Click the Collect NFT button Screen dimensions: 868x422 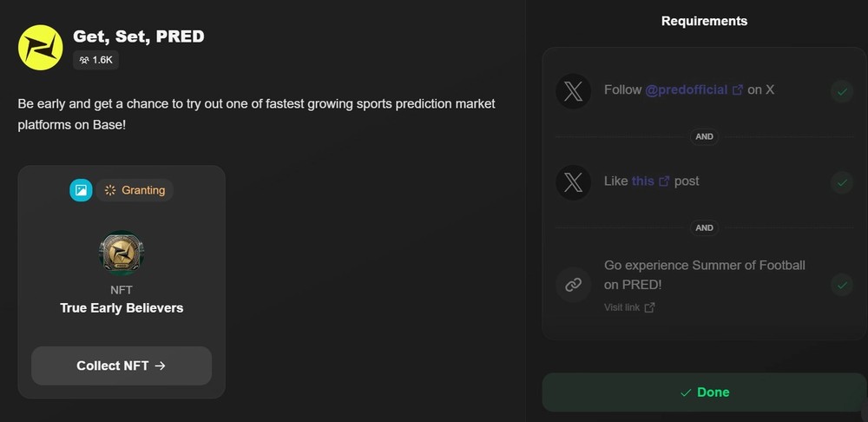(x=122, y=366)
